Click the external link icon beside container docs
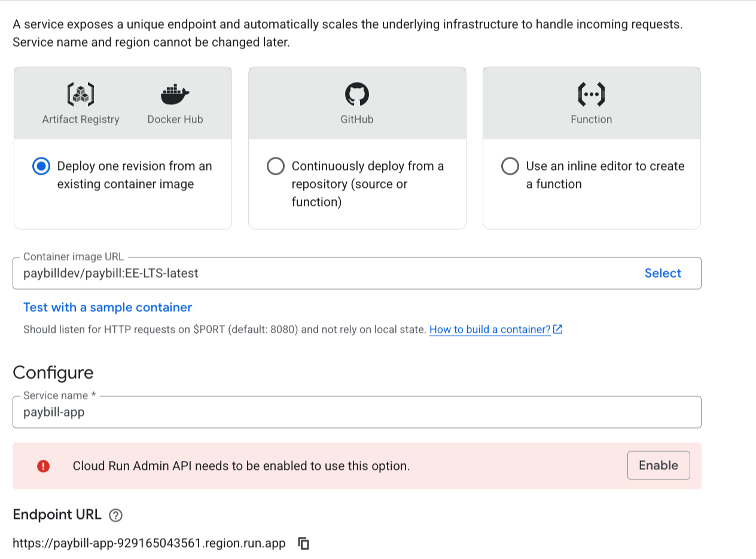Image resolution: width=756 pixels, height=559 pixels. [x=557, y=329]
